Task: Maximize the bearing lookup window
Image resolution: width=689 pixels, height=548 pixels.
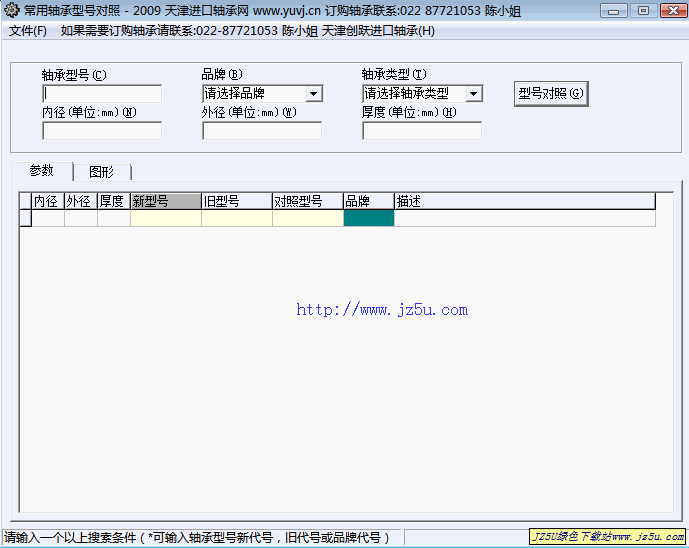Action: [x=643, y=11]
